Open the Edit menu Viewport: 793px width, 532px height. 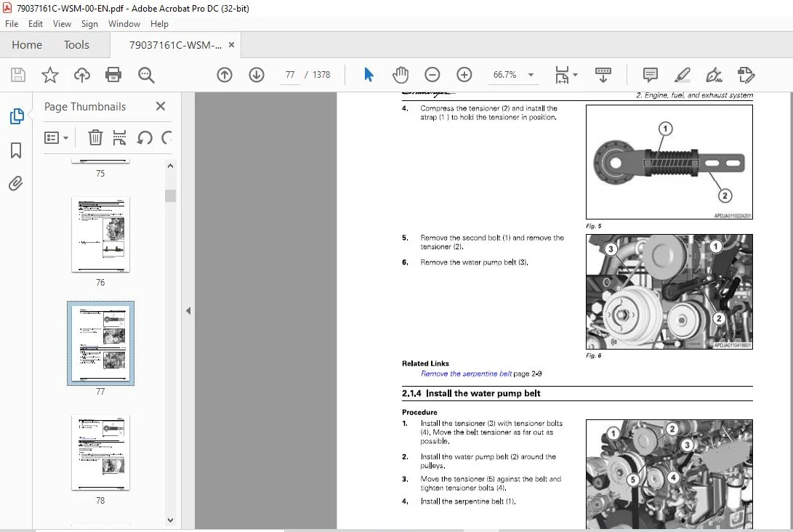[36, 24]
